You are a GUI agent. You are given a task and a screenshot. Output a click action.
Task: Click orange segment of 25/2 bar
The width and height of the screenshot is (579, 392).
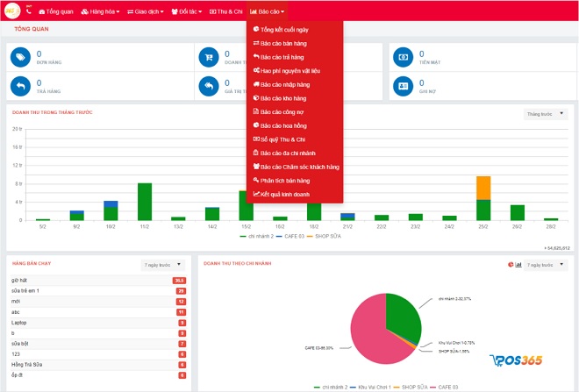pos(483,188)
